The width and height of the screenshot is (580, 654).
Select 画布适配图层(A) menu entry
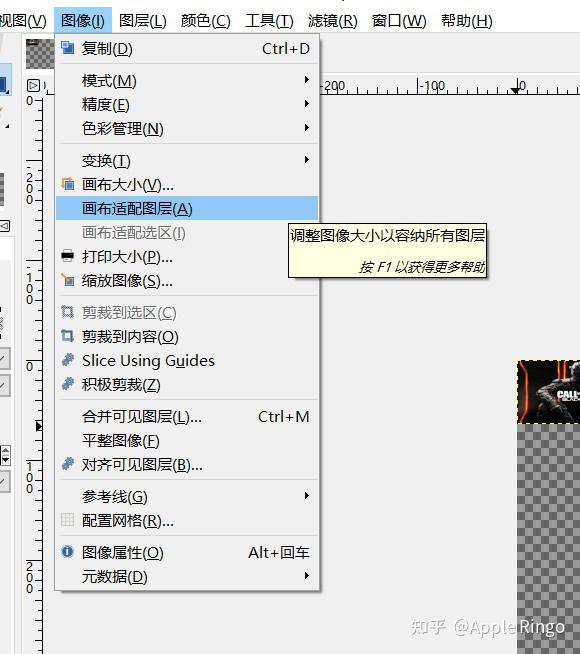[x=187, y=208]
